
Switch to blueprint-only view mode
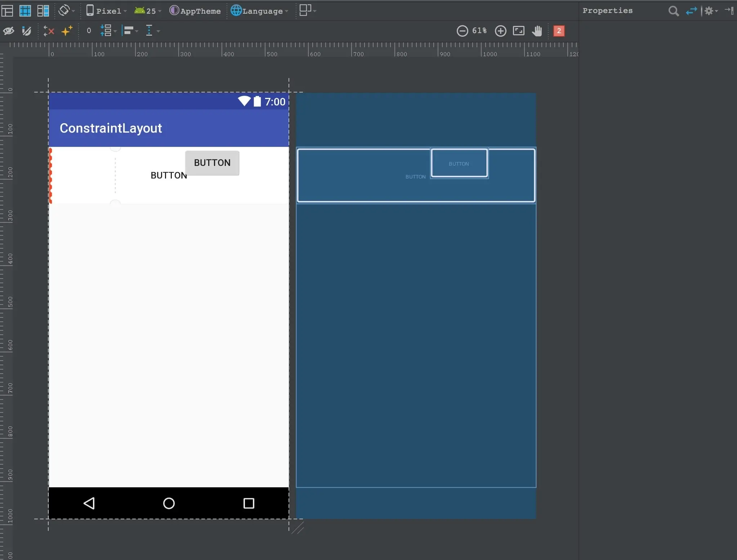25,11
